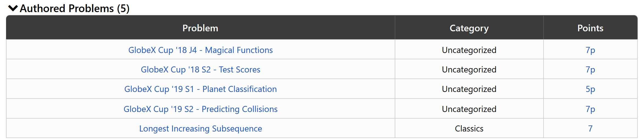Open GlobeX Cup '18 J4 - Magical Functions

(200, 50)
